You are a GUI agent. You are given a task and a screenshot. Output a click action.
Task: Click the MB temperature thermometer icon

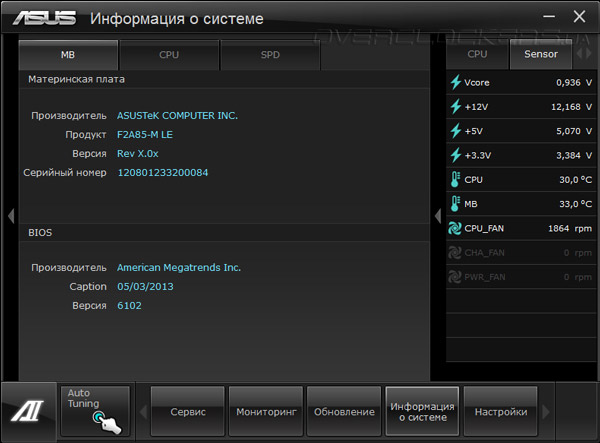click(x=455, y=204)
